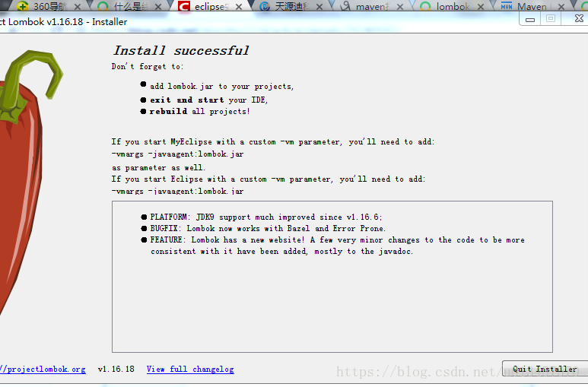Open the projectlombok.org link
This screenshot has height=387, width=588.
(43, 369)
